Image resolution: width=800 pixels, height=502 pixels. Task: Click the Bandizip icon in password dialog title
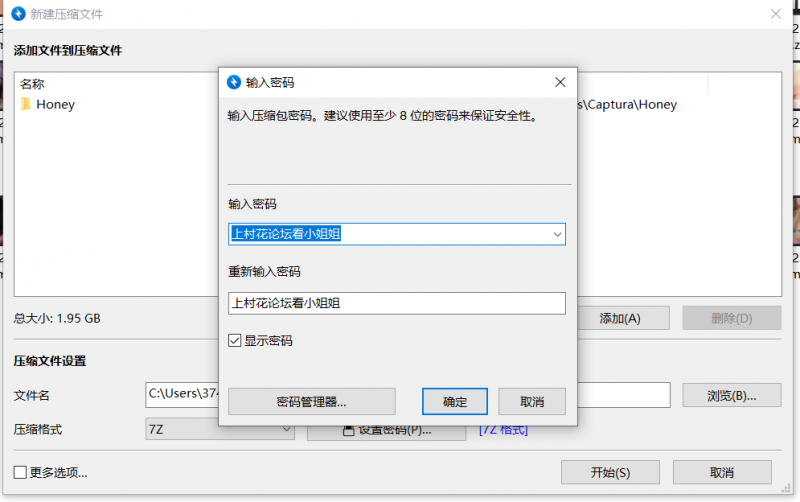234,82
